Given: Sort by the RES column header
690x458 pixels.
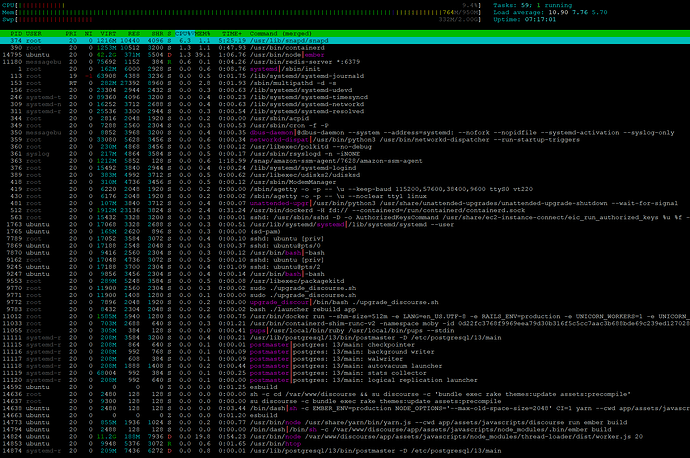Looking at the screenshot, I should coord(134,33).
